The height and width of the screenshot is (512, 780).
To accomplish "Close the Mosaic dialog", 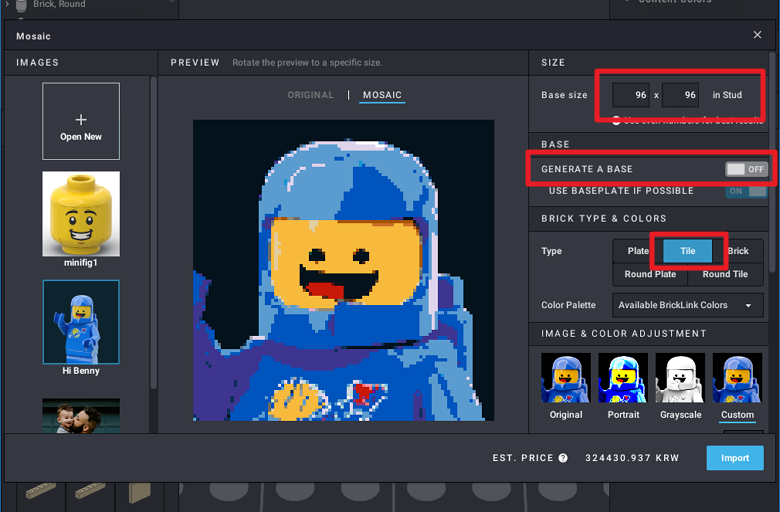I will point(757,35).
